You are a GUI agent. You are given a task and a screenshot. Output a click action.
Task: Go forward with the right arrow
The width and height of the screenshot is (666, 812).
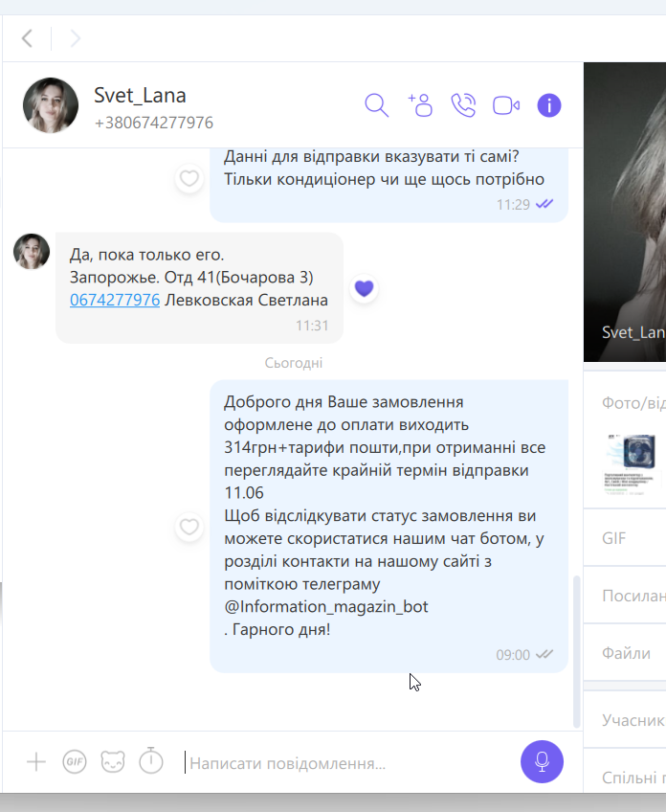tap(76, 38)
